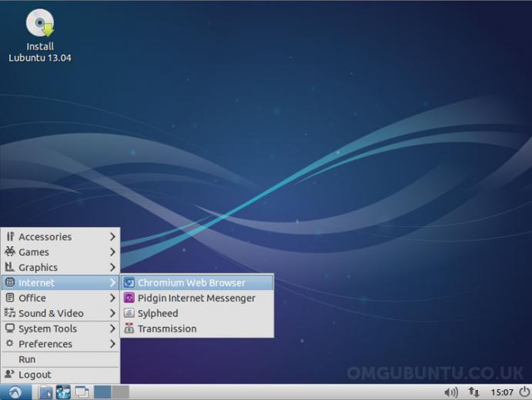Expand the Sound & Video submenu

tap(60, 313)
